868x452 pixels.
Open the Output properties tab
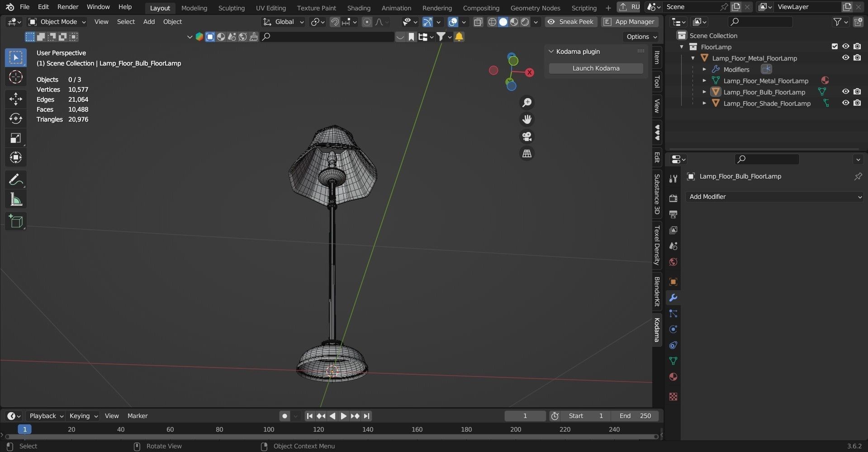[x=673, y=214]
